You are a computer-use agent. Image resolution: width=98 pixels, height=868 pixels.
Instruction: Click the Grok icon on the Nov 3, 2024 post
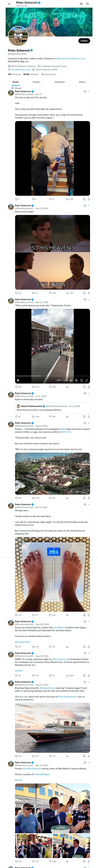coord(85,206)
